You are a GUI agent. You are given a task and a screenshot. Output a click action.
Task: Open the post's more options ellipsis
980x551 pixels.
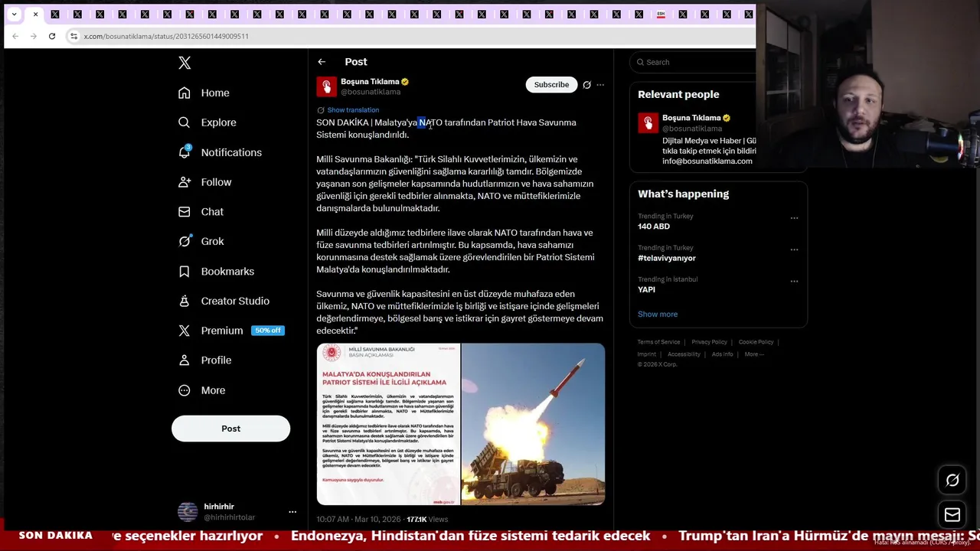pyautogui.click(x=600, y=85)
